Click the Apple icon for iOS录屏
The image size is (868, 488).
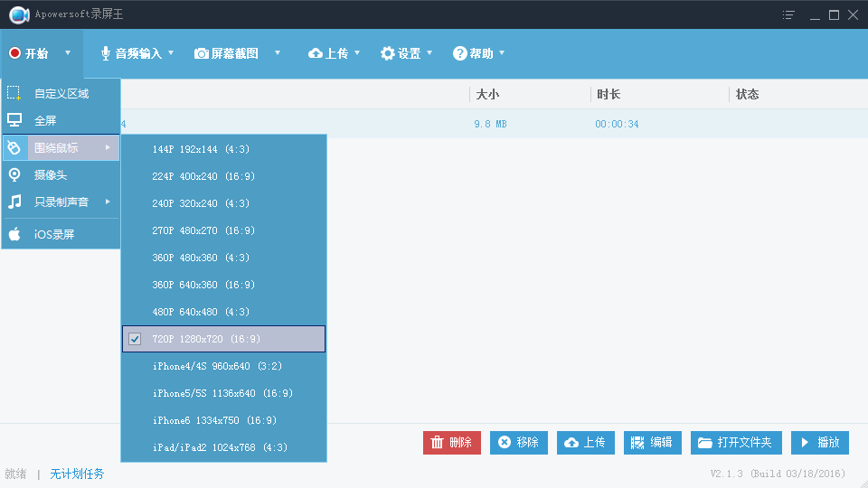point(14,233)
